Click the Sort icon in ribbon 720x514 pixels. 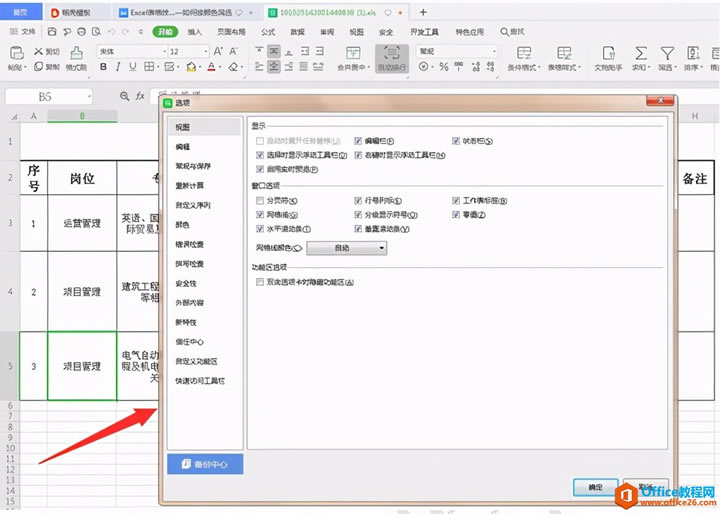pos(693,53)
